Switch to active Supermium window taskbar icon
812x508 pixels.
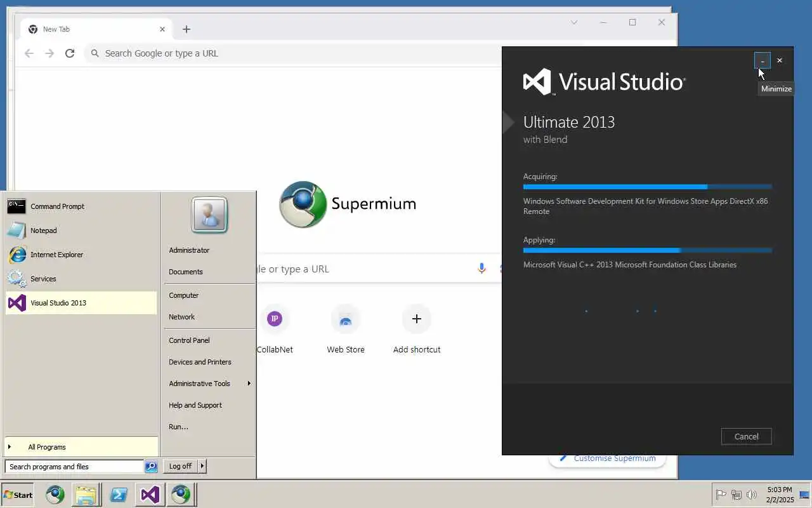click(181, 495)
